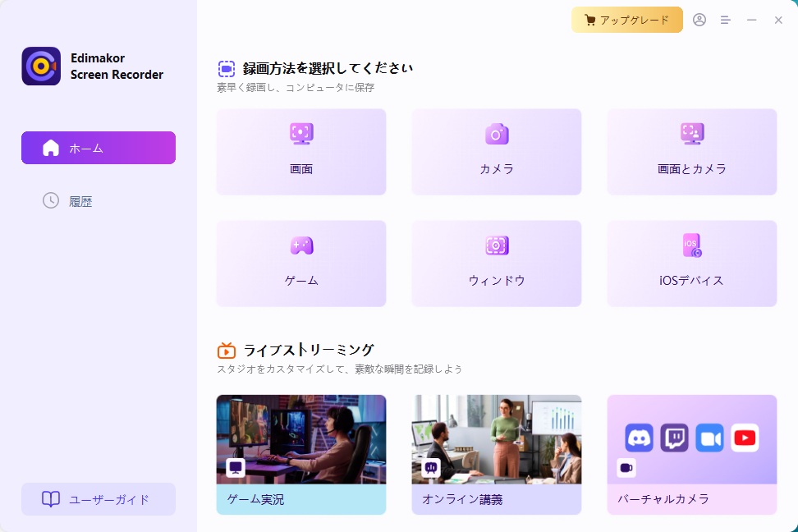The height and width of the screenshot is (532, 798).
Task: Click the Edimakor Screen Recorder logo
Action: coord(41,66)
